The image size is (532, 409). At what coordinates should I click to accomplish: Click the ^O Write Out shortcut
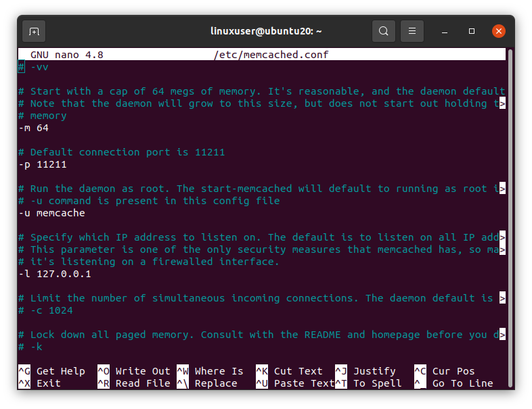134,371
